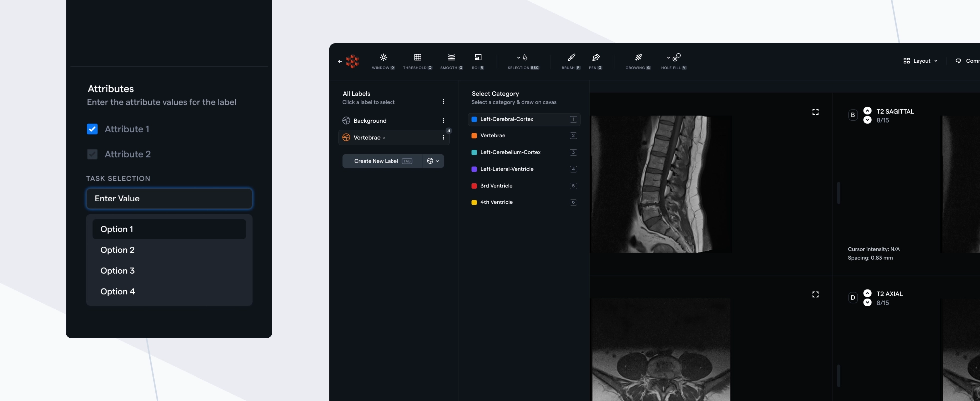Click the back arrow beside logo
This screenshot has height=401, width=980.
[340, 61]
